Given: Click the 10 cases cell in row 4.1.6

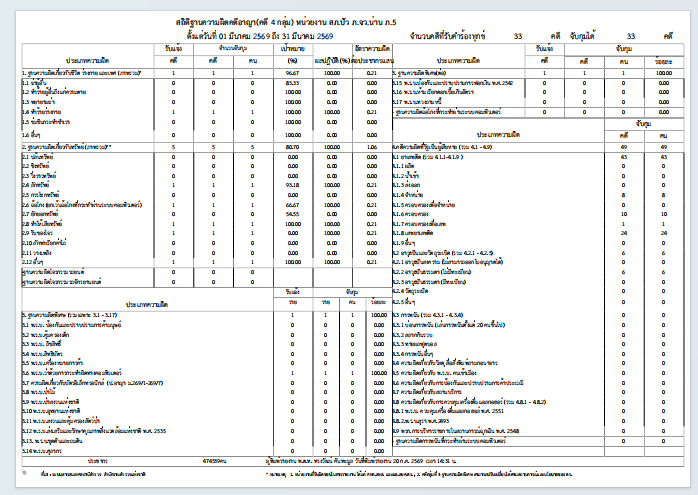Looking at the screenshot, I should (624, 214).
